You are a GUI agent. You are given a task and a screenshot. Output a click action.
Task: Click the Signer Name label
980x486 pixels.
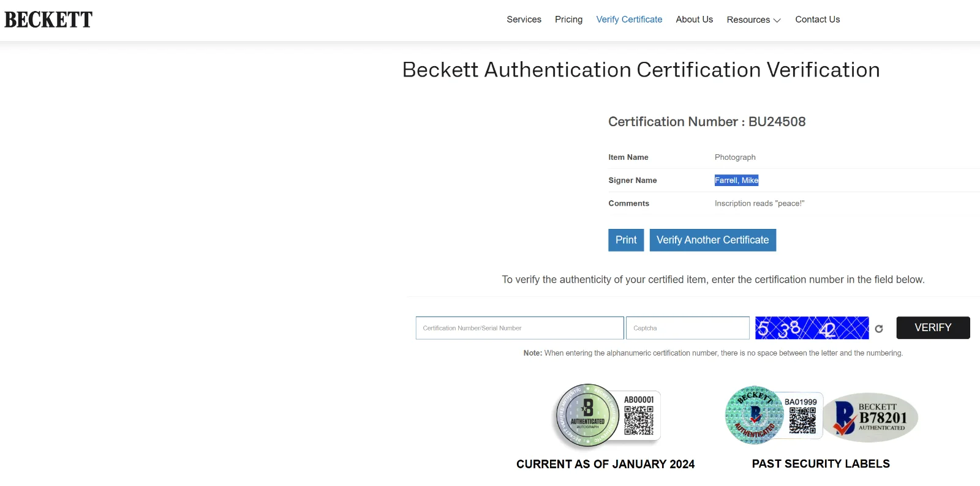pos(632,180)
